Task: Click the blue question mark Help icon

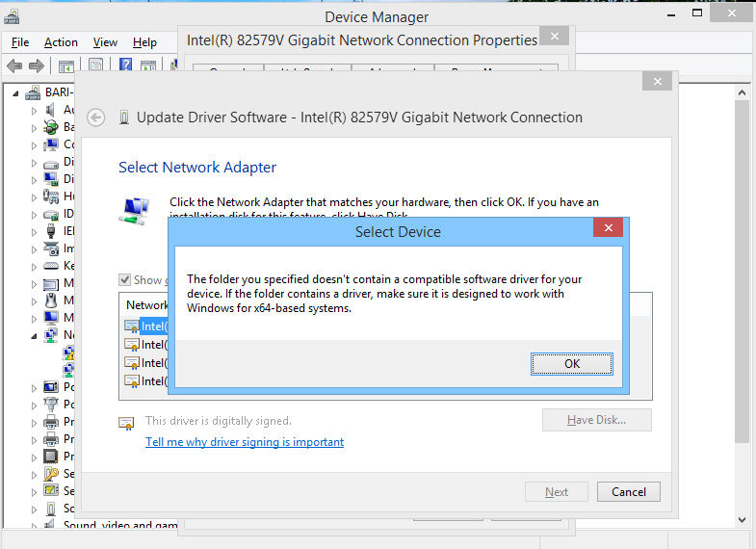Action: click(x=125, y=65)
